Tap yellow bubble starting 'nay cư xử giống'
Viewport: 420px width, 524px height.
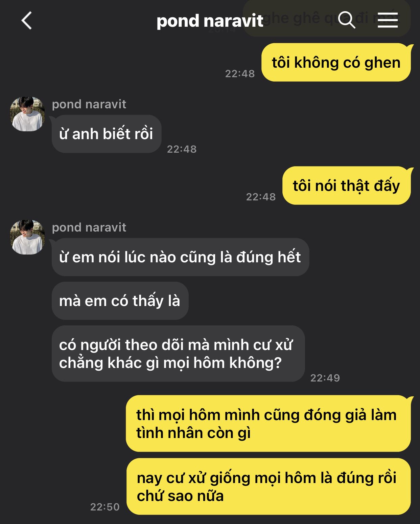[269, 486]
